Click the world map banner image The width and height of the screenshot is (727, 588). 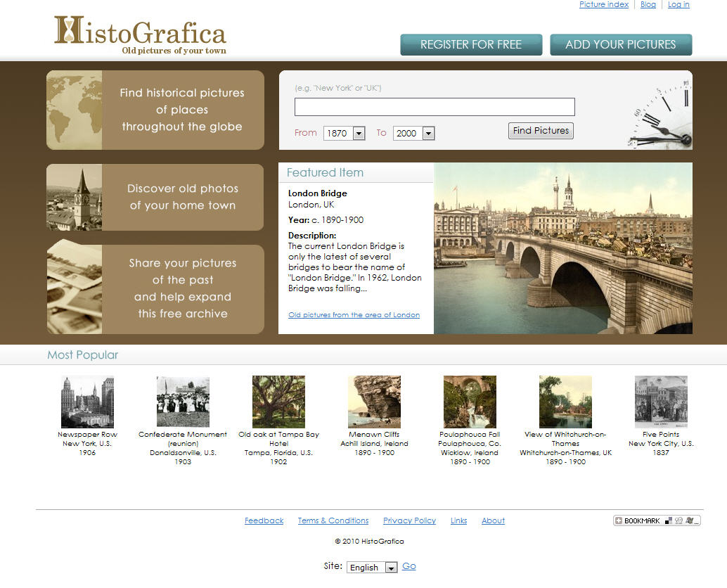(x=75, y=110)
